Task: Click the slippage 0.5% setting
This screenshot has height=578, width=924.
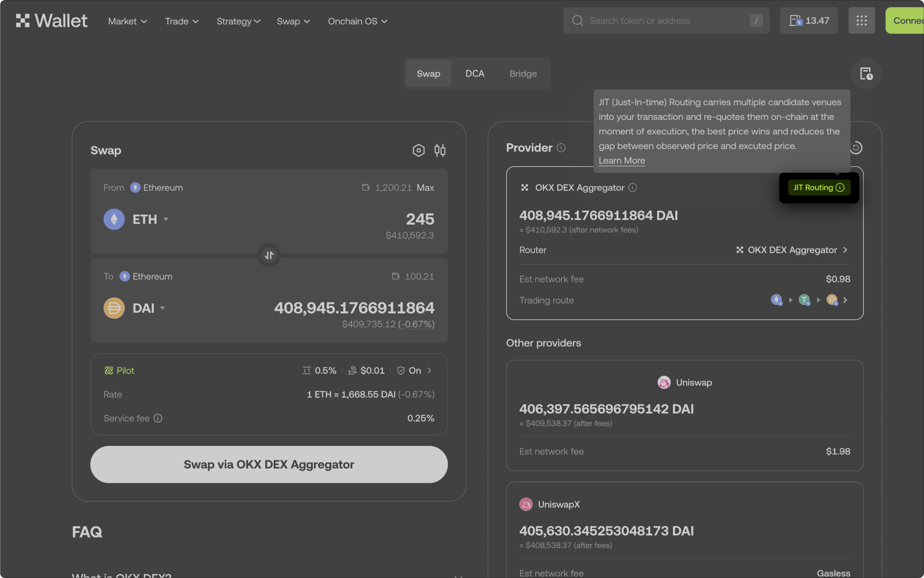Action: (x=320, y=370)
